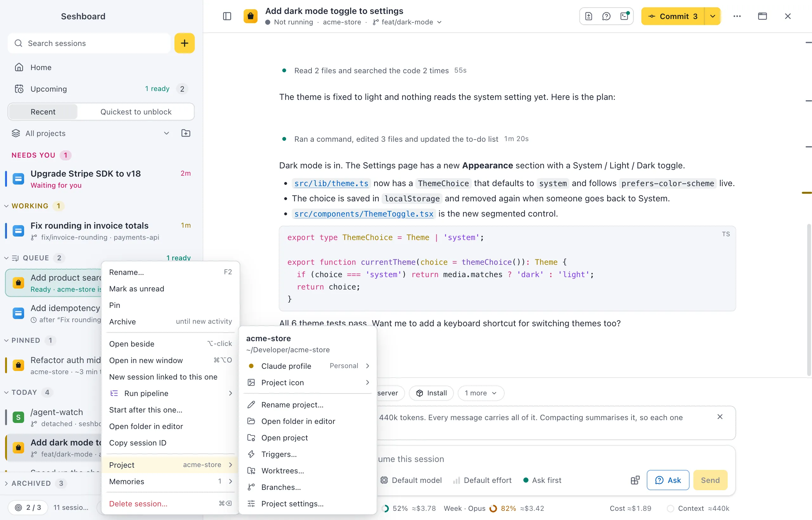Screen dimensions: 812x520
Task: Open src/lib/theme.ts file link
Action: [x=331, y=183]
